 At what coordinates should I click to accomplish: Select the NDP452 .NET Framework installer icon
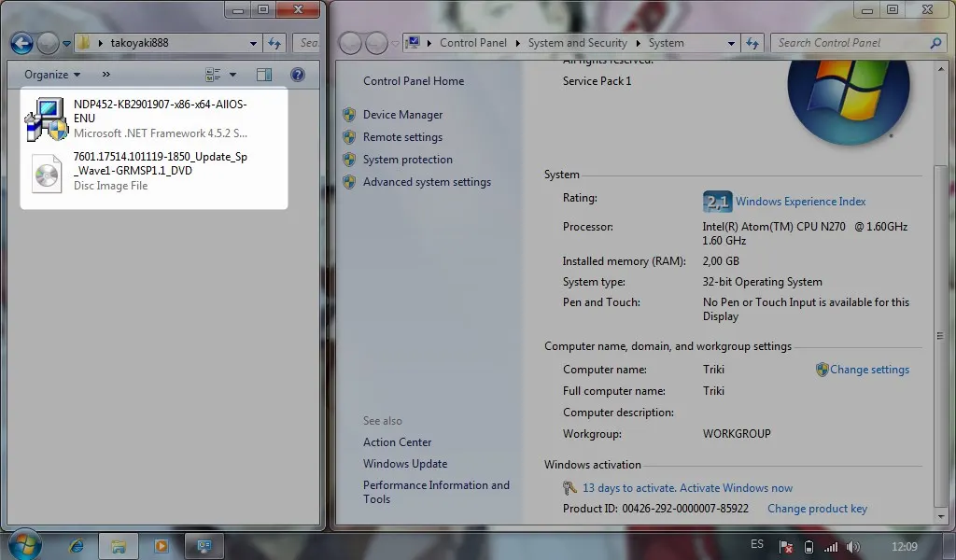point(47,119)
